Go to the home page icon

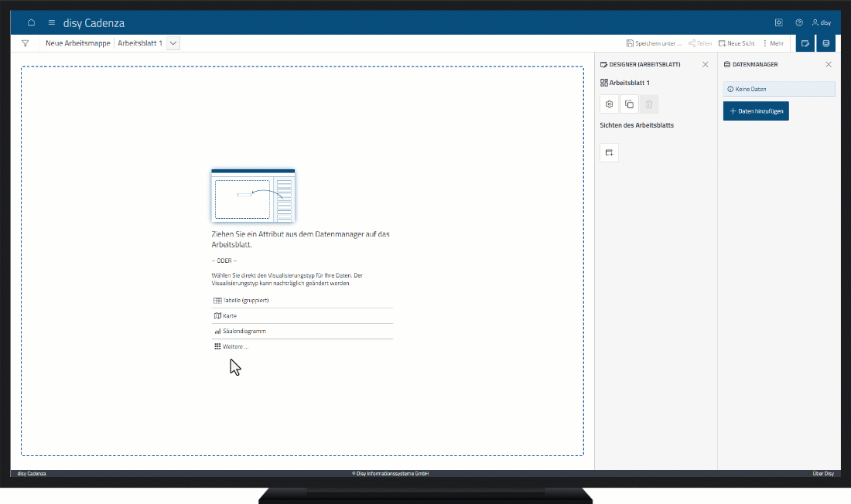coord(31,23)
